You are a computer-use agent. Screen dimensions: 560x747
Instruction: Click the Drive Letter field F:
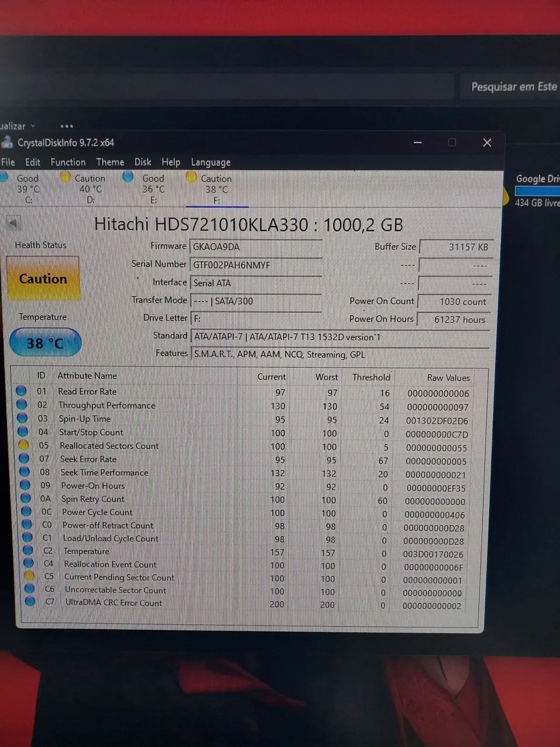(256, 319)
